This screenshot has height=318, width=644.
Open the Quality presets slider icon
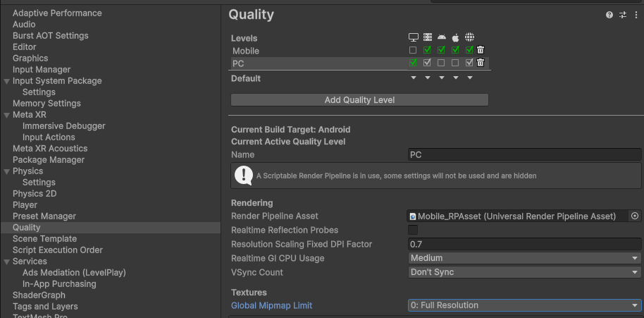[623, 15]
